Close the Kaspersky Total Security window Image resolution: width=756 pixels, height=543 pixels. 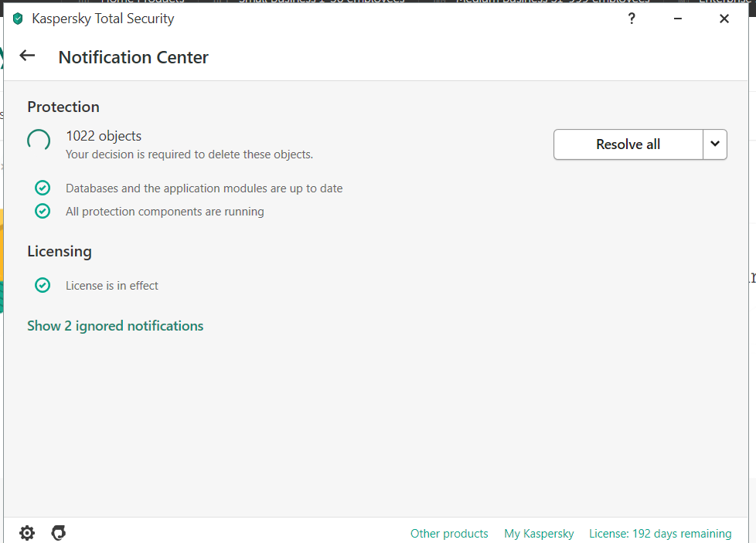click(x=724, y=19)
